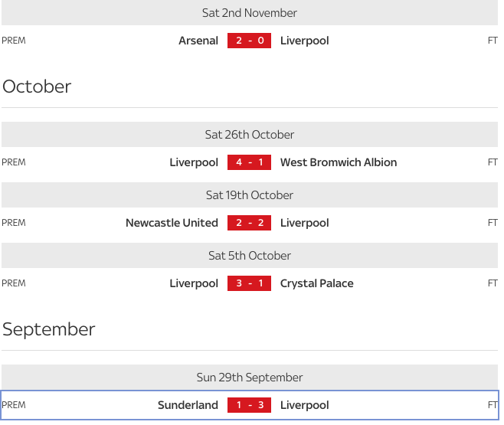Select Liverpool in the West Bromwich fixture
Viewport: 504px width, 425px height.
[x=194, y=162]
